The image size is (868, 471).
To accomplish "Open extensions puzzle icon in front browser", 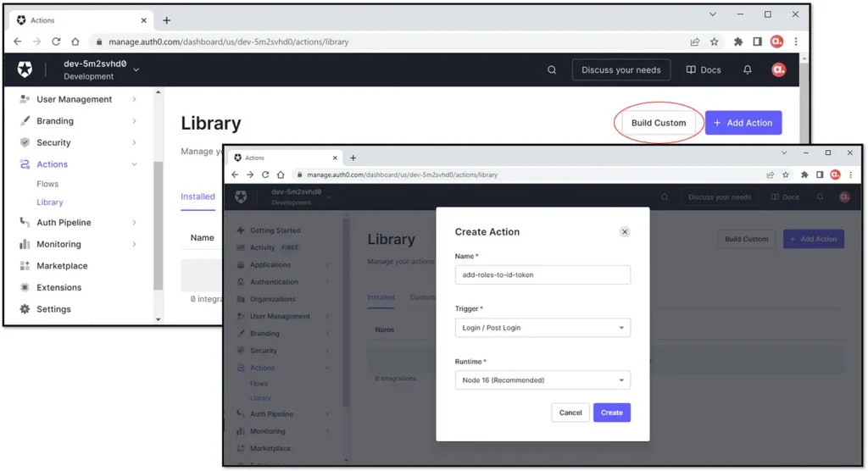I will pos(804,175).
